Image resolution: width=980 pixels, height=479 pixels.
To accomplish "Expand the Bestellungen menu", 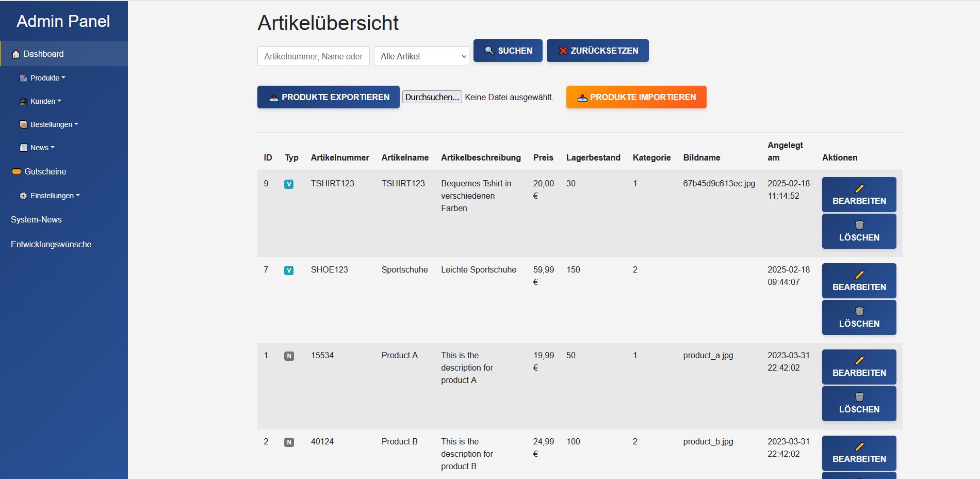I will [x=54, y=124].
